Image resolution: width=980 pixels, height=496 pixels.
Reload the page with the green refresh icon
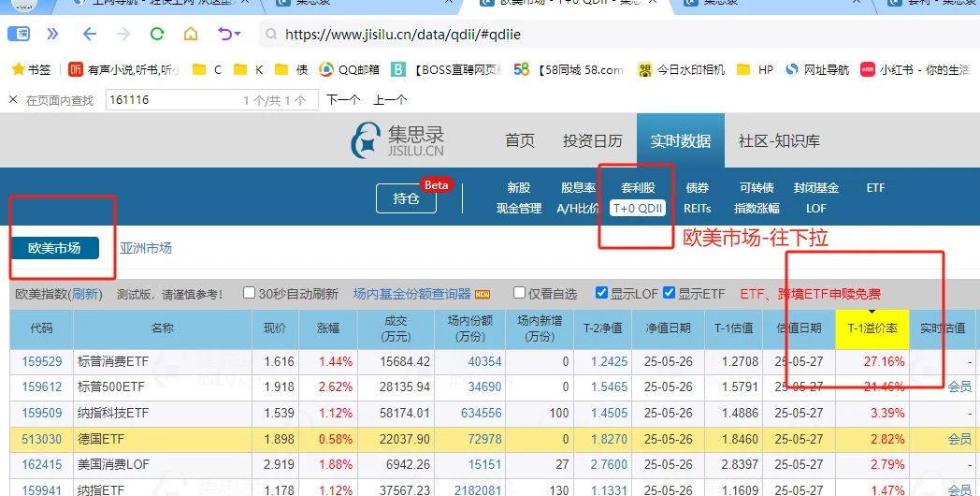pyautogui.click(x=157, y=34)
